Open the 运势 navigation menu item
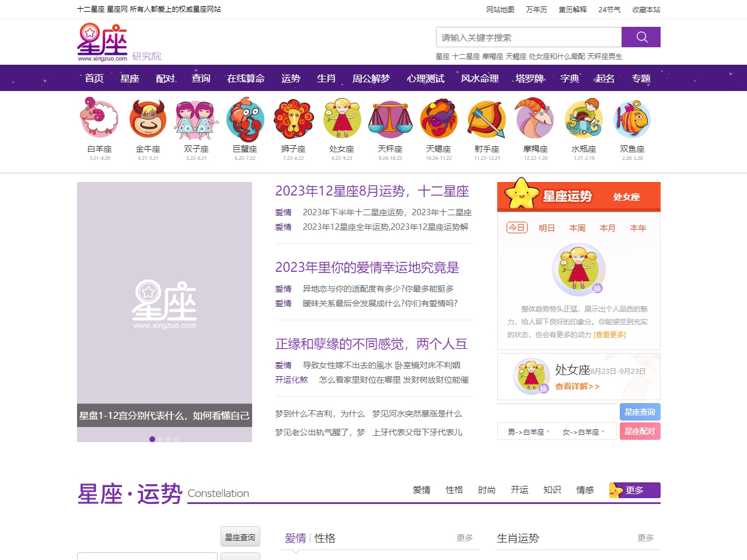Viewport: 747px width, 560px height. 291,78
